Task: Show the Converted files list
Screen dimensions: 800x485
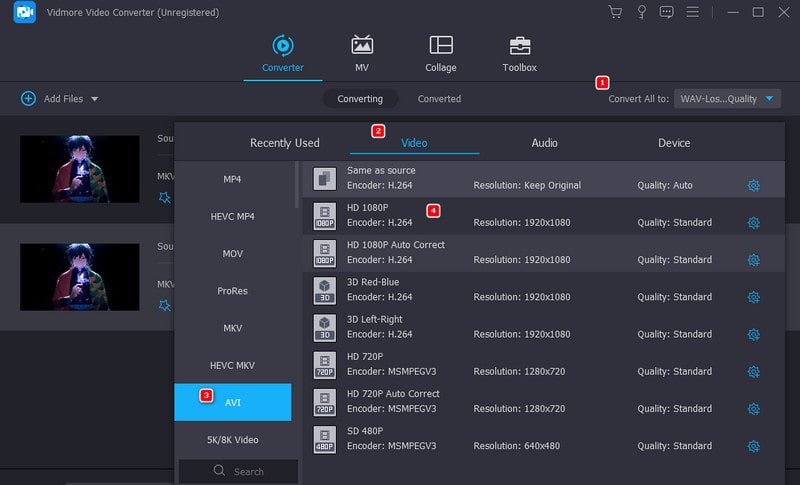Action: click(x=439, y=99)
